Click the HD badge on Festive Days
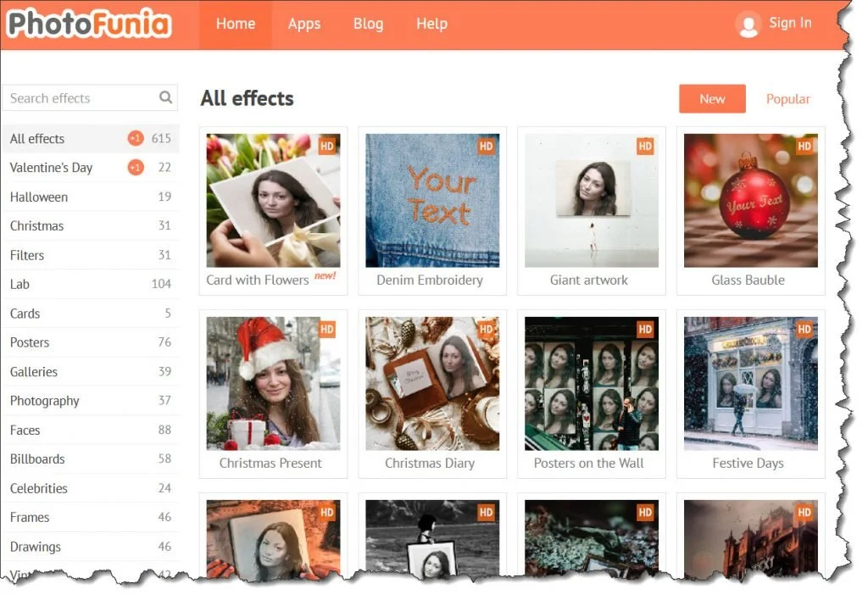 click(804, 329)
